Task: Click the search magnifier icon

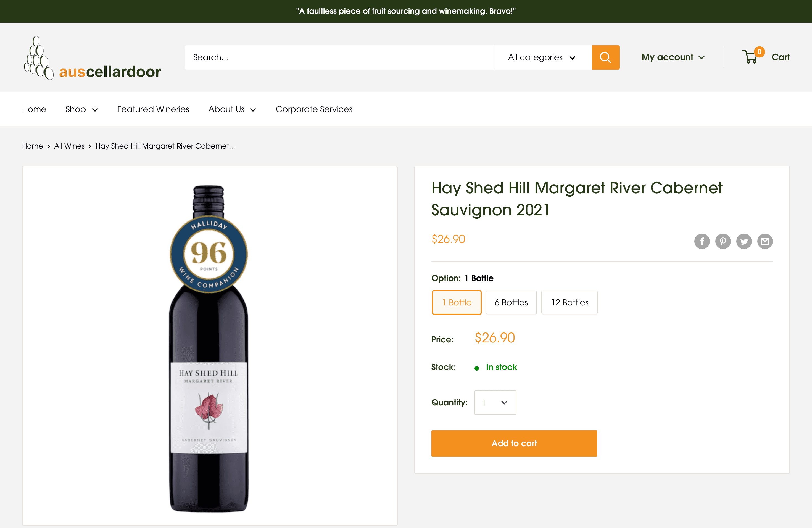Action: [606, 57]
